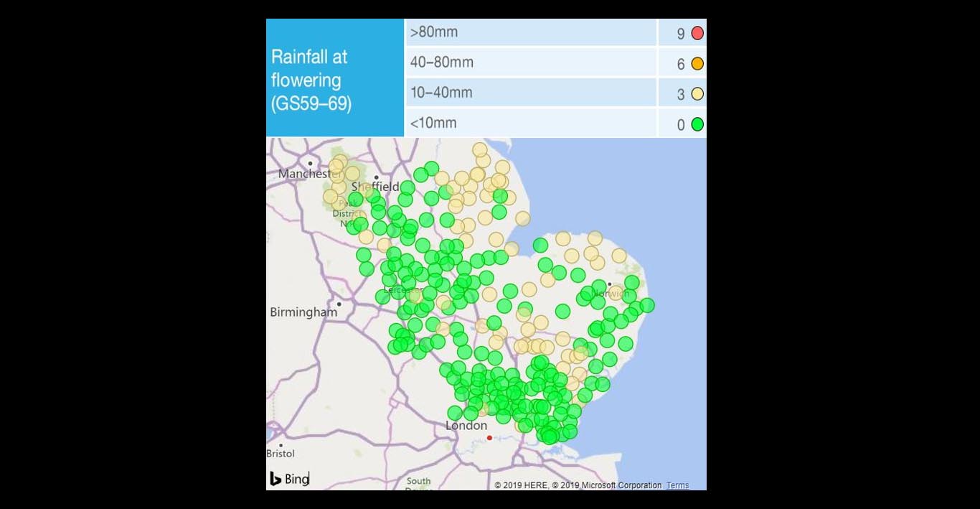
Task: Select the <10mm legend row label
Action: point(433,123)
